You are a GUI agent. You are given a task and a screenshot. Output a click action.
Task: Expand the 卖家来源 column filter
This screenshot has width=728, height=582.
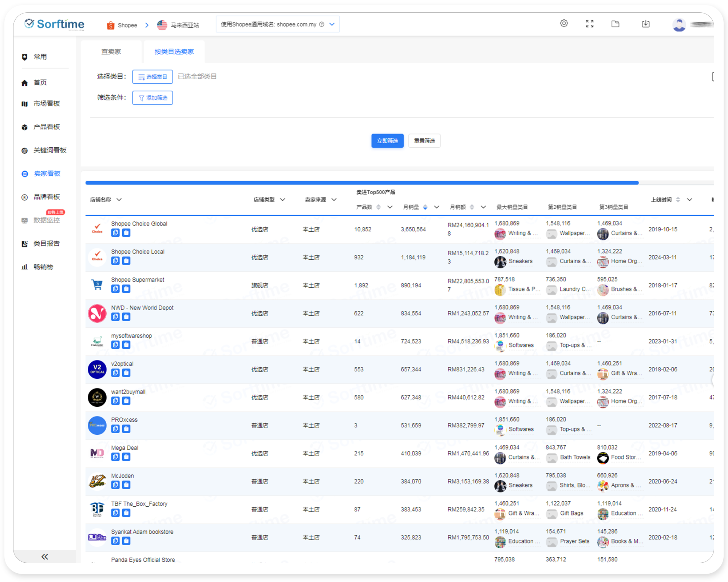click(x=334, y=199)
